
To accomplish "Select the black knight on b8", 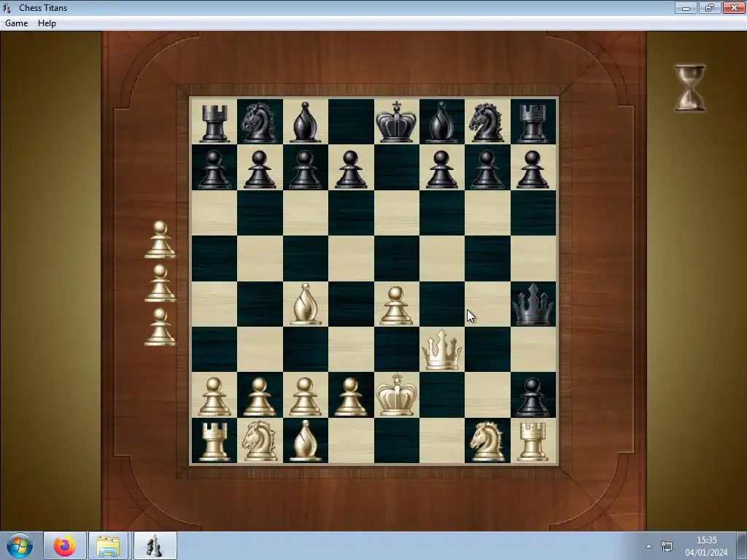I will (x=259, y=122).
